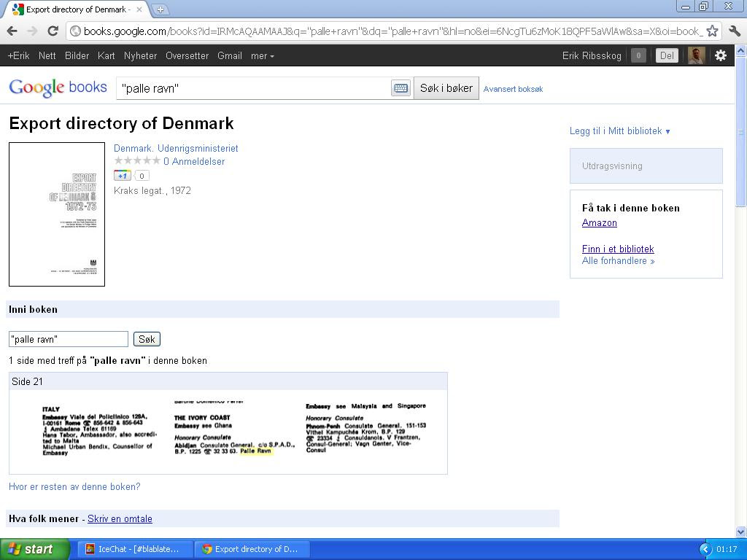Viewport: 747px width, 560px height.
Task: Open the Chrome wrench menu
Action: coord(734,31)
